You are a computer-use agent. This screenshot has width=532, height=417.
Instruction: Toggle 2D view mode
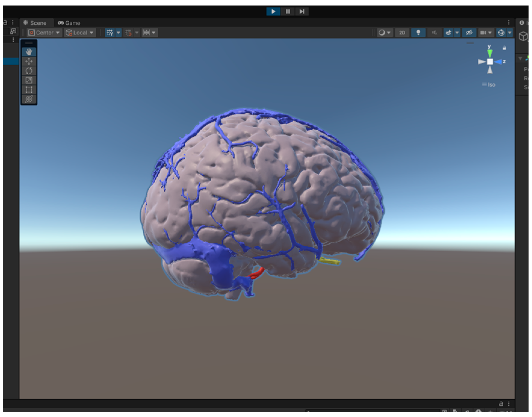(402, 32)
